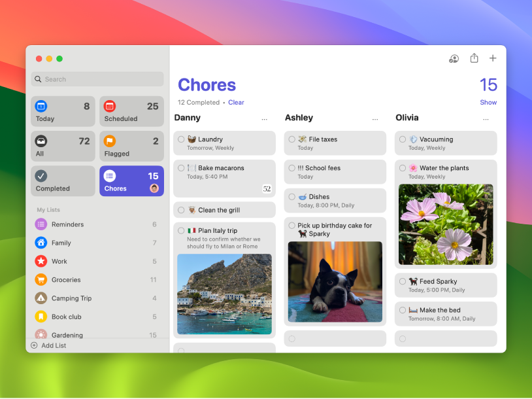Switch to the Scheduled smart list
The width and height of the screenshot is (532, 399).
pyautogui.click(x=131, y=111)
